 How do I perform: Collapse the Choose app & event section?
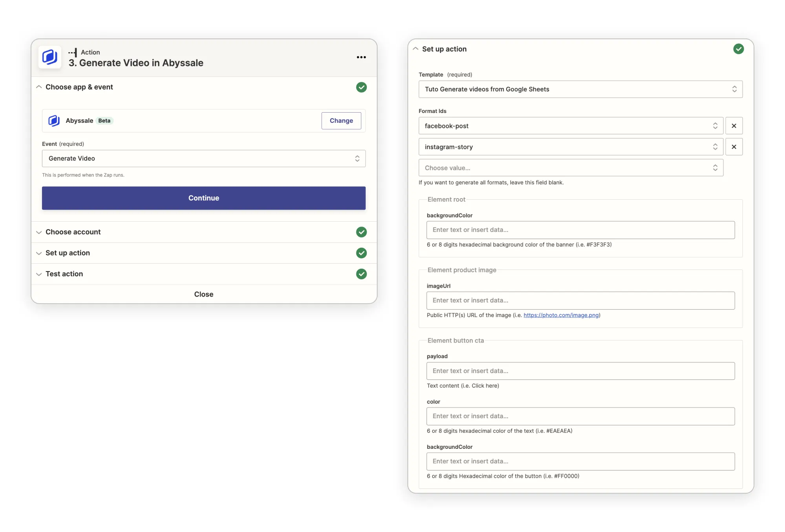click(x=39, y=87)
